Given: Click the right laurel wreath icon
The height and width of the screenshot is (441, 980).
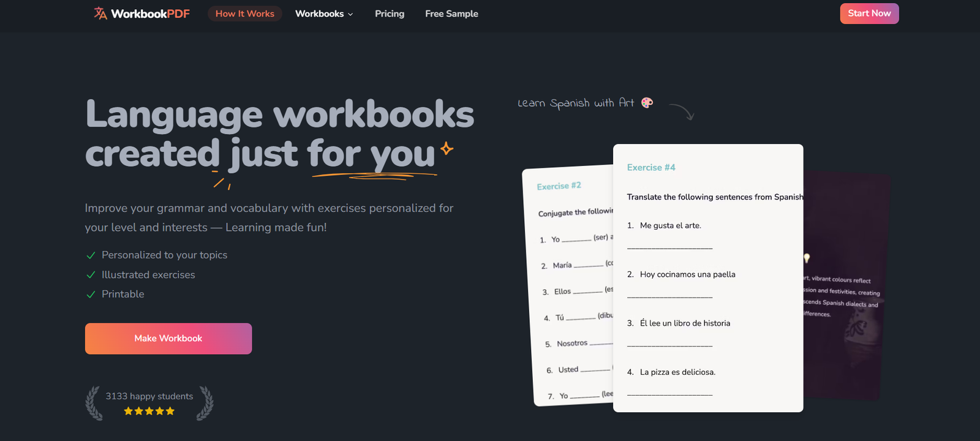Looking at the screenshot, I should tap(205, 403).
